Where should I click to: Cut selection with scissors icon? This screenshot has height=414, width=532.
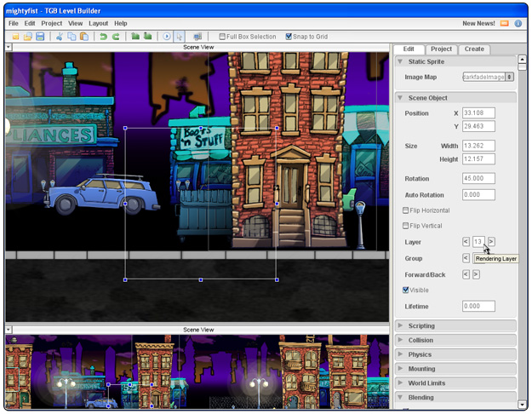[x=60, y=37]
